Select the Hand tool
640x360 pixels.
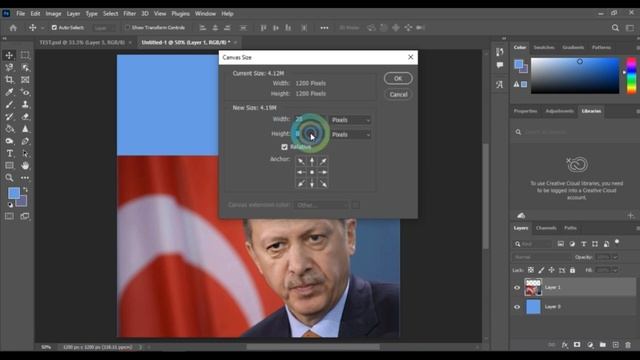tap(25, 166)
